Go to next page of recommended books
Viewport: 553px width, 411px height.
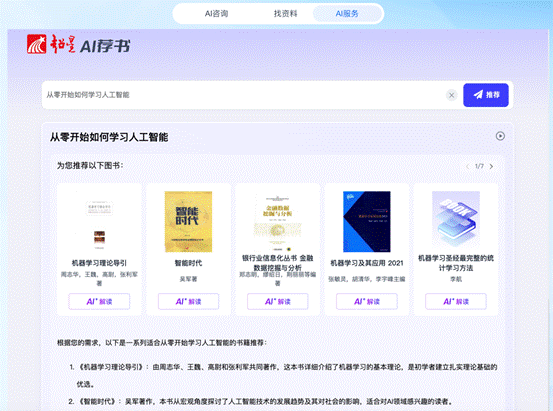pos(491,166)
